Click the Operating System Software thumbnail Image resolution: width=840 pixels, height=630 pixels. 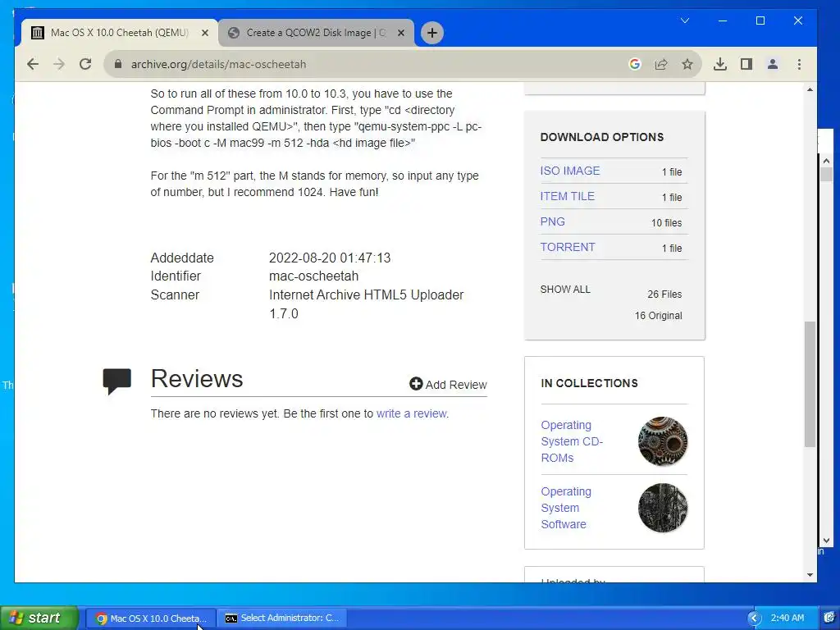663,508
